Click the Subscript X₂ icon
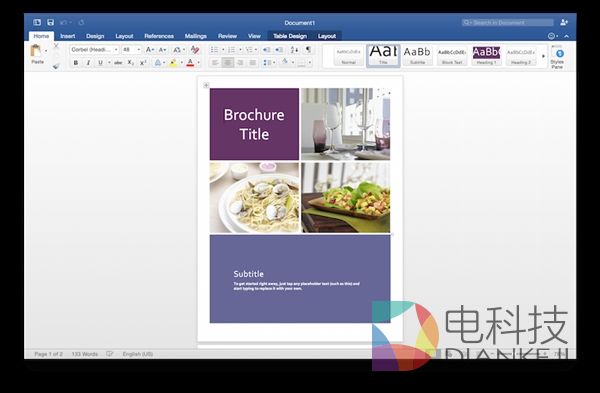The image size is (600, 393). tap(130, 63)
